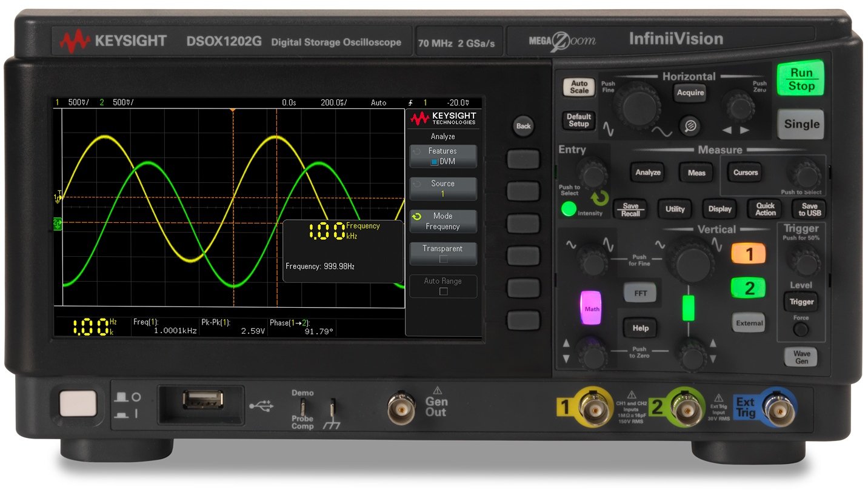Open the Utility menu
The image size is (868, 490).
(675, 209)
